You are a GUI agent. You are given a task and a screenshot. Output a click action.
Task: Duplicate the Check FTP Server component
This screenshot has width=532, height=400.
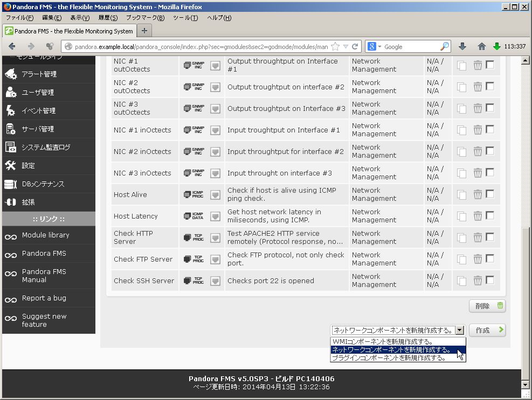[461, 259]
